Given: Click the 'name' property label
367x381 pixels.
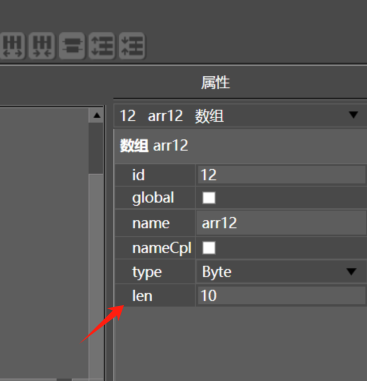Looking at the screenshot, I should pyautogui.click(x=151, y=223).
